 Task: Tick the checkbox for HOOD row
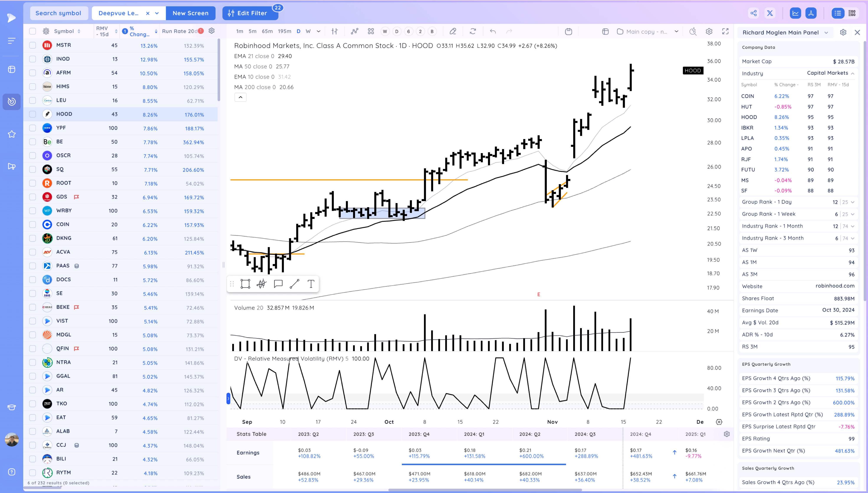click(x=33, y=114)
